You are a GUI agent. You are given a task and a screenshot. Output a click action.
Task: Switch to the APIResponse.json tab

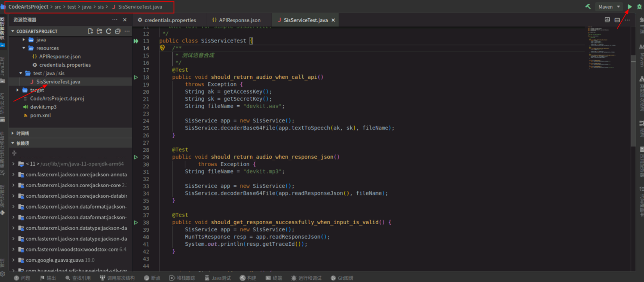pyautogui.click(x=239, y=20)
